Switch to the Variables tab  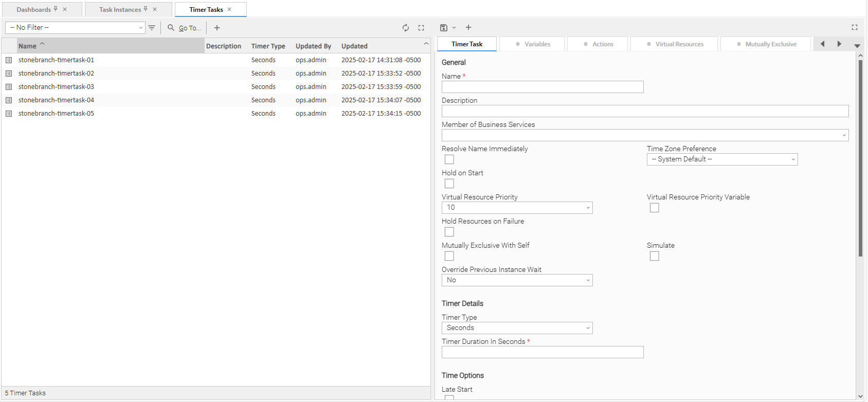pyautogui.click(x=532, y=44)
